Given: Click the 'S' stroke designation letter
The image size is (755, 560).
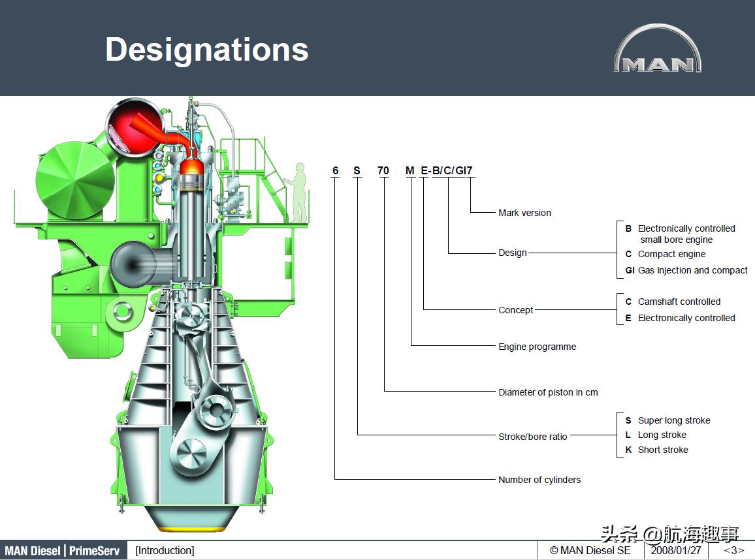Looking at the screenshot, I should pyautogui.click(x=357, y=170).
